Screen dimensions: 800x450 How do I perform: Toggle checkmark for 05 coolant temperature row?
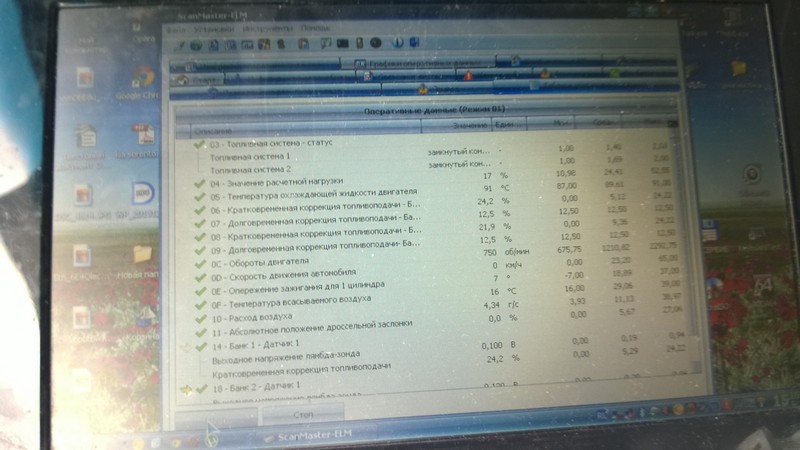click(x=200, y=195)
